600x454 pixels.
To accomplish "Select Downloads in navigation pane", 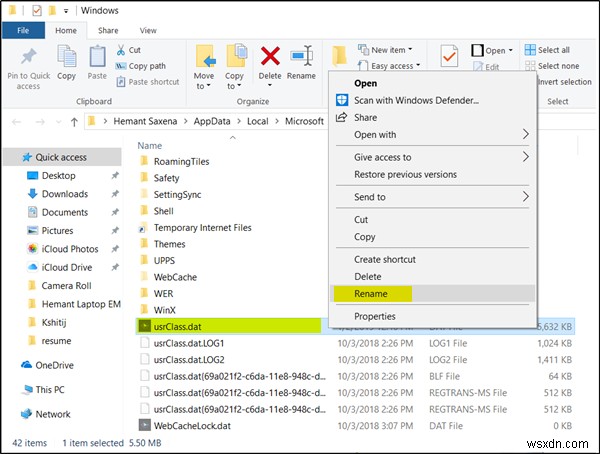I will tap(63, 194).
